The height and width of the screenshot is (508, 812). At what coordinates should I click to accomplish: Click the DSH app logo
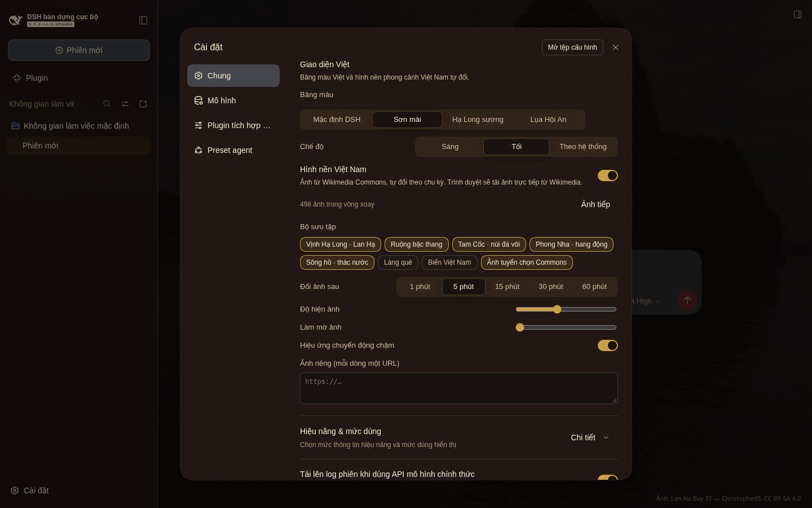[16, 20]
